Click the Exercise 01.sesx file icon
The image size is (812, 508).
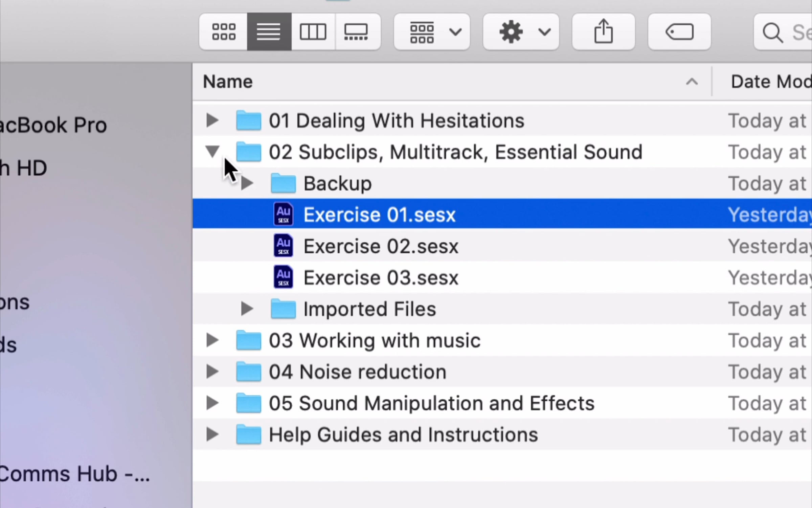pos(283,214)
